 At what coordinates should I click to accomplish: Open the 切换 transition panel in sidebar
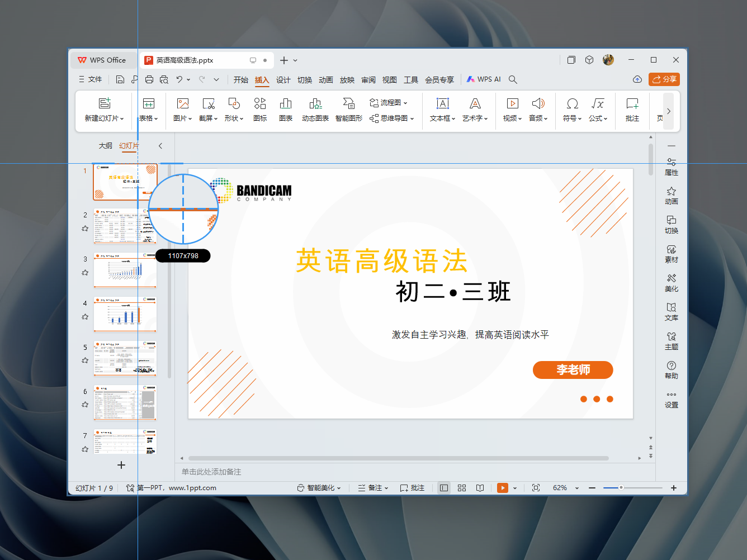tap(671, 224)
